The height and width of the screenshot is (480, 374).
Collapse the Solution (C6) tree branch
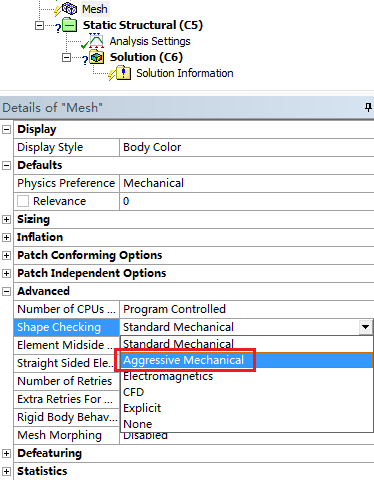pyautogui.click(x=66, y=57)
